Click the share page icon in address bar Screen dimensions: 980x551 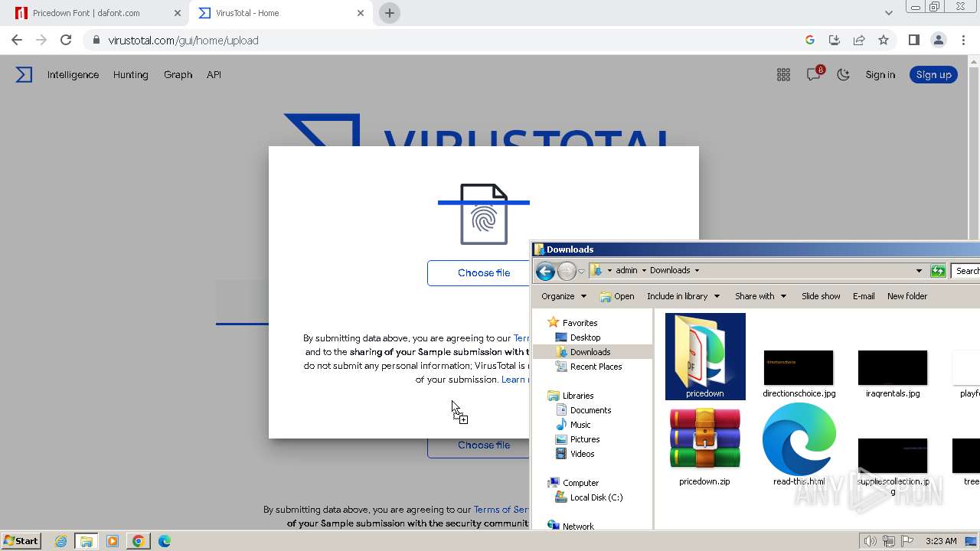click(x=859, y=40)
